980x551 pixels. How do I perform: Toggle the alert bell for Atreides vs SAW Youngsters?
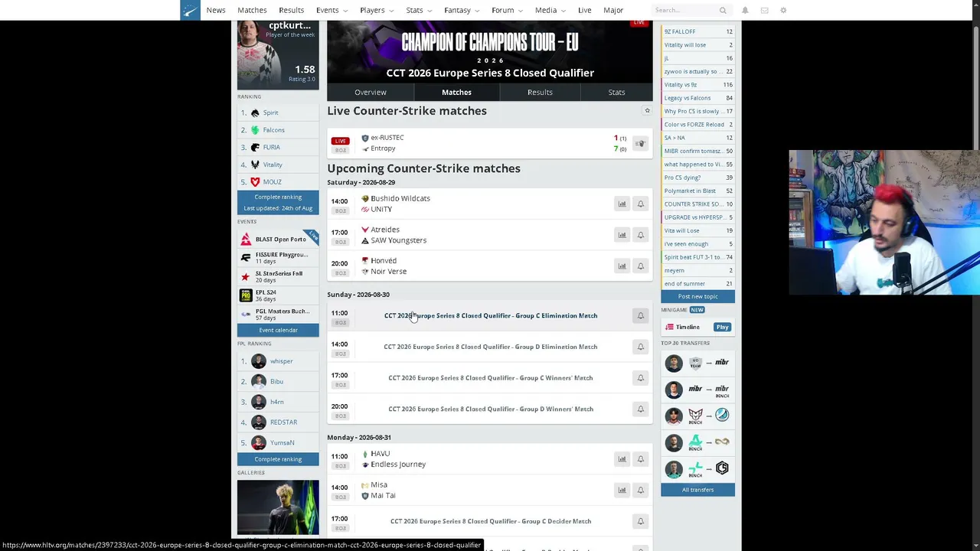pos(641,235)
